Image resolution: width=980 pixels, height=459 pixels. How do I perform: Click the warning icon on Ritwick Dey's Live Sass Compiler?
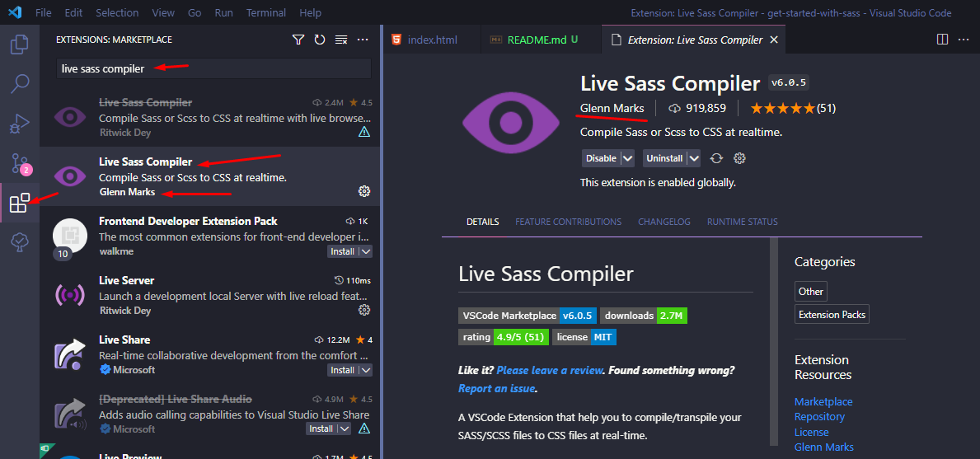[364, 133]
